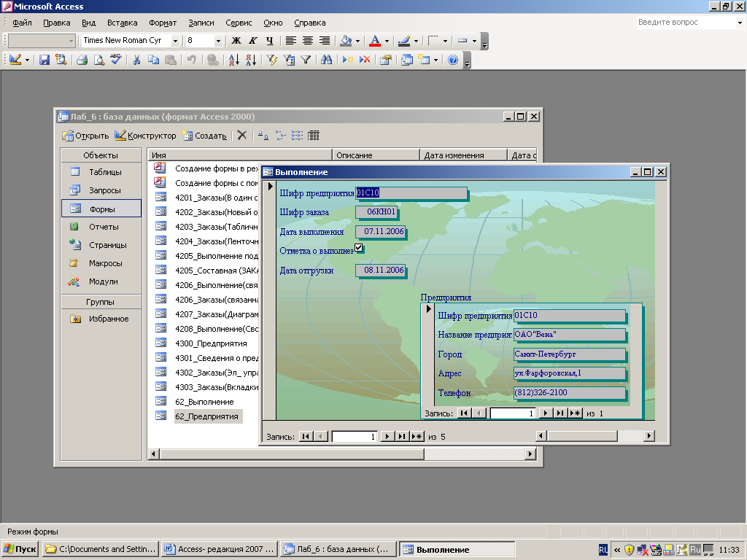This screenshot has width=747, height=560.
Task: Expand the font size dropdown
Action: pos(218,41)
